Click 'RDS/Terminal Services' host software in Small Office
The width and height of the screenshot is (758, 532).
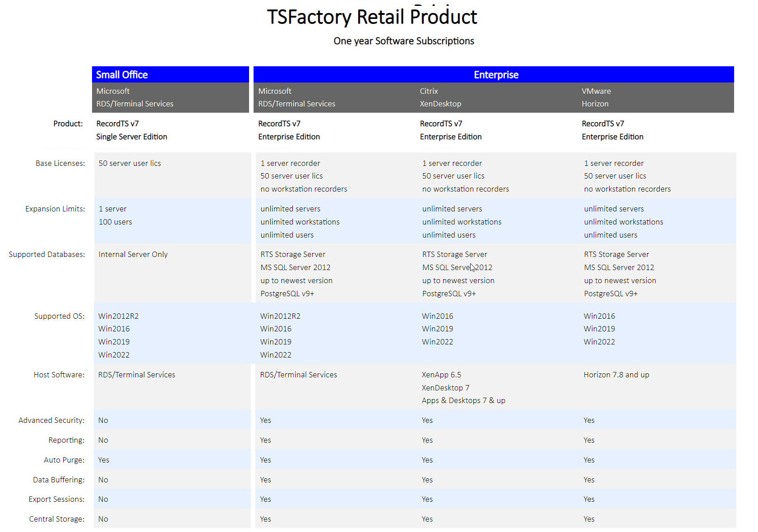coord(137,375)
